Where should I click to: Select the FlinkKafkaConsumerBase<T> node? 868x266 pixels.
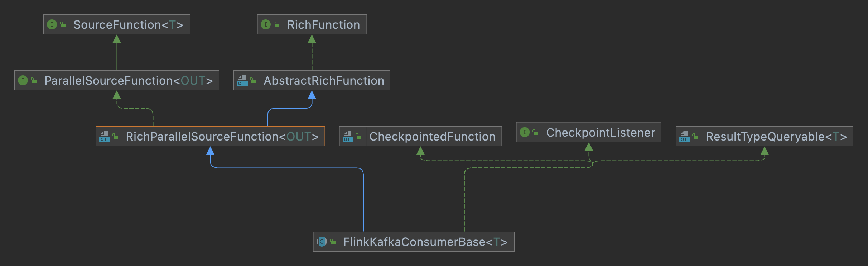pos(414,242)
